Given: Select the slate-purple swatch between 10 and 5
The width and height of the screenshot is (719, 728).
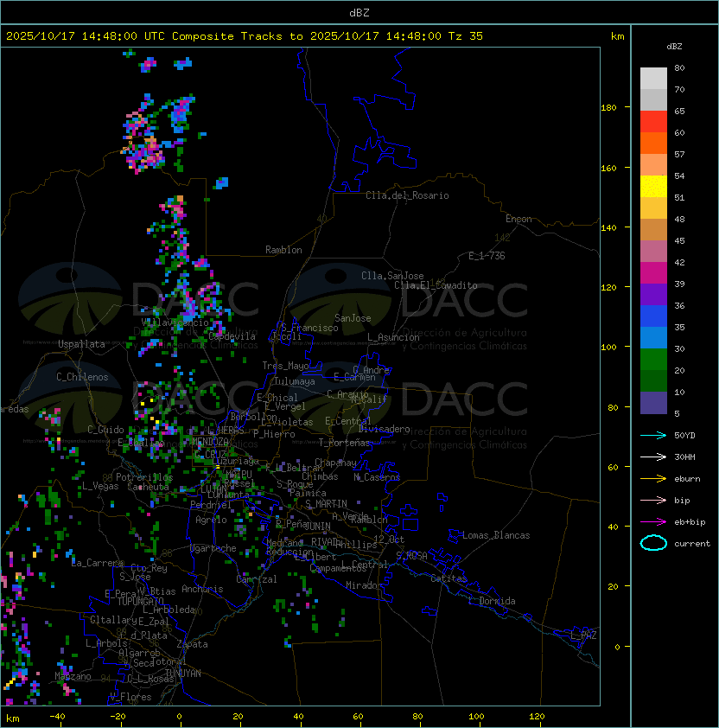Looking at the screenshot, I should point(653,403).
